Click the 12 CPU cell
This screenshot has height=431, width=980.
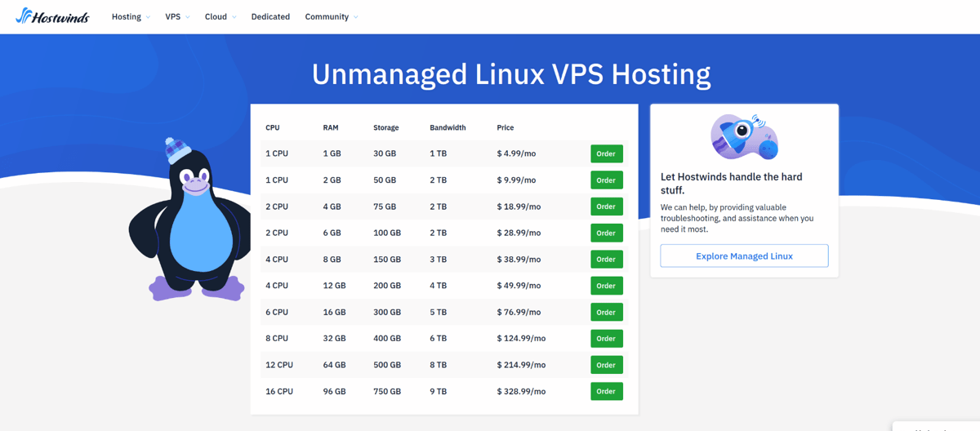(x=279, y=365)
